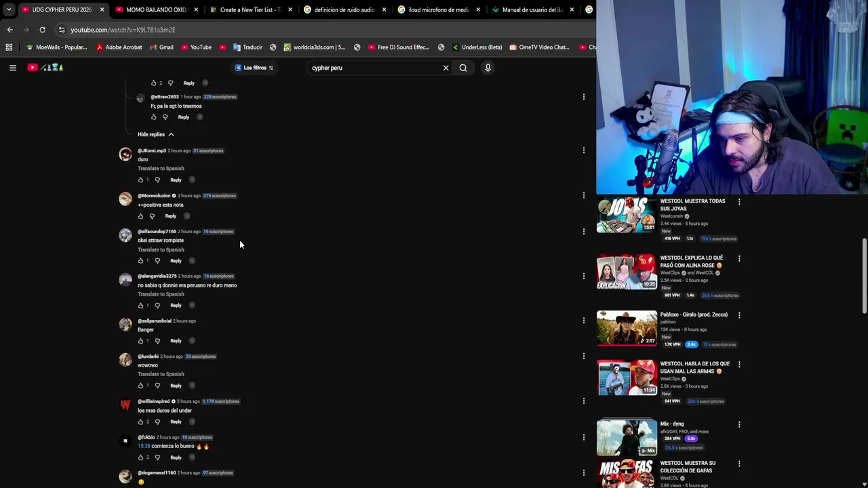
Task: Open the bookmarks apps grid icon
Action: (9, 47)
